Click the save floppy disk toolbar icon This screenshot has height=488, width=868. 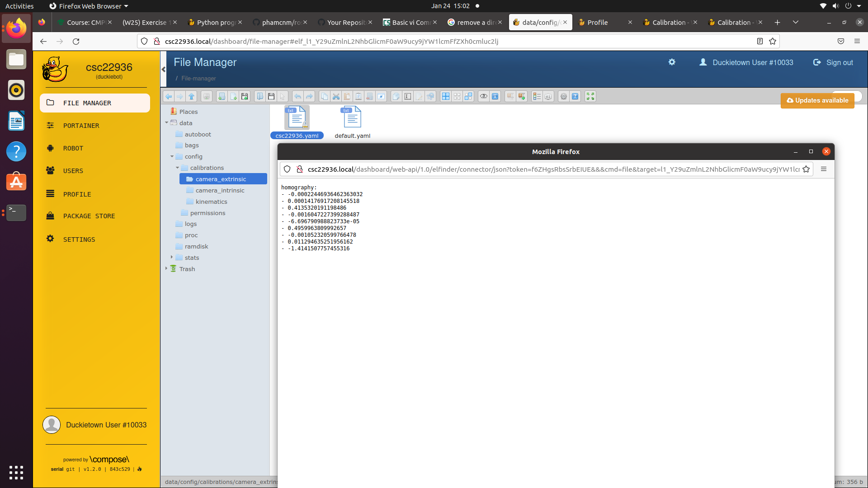271,96
